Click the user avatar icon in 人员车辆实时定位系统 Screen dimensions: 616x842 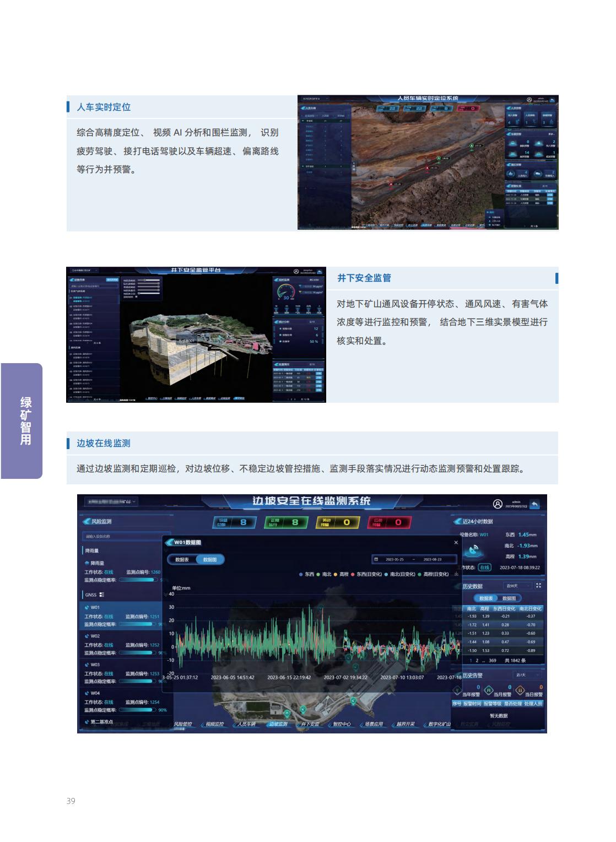tap(529, 100)
